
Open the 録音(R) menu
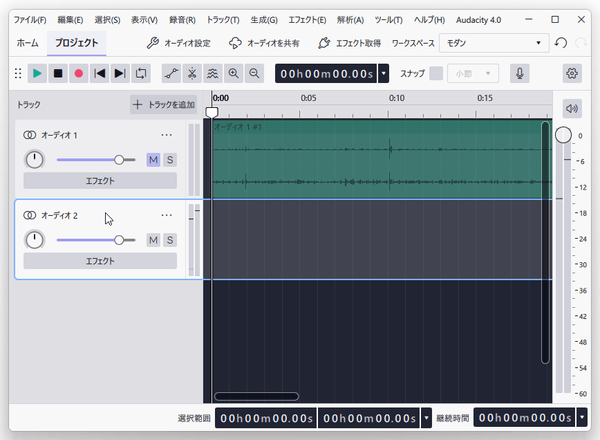[x=182, y=20]
